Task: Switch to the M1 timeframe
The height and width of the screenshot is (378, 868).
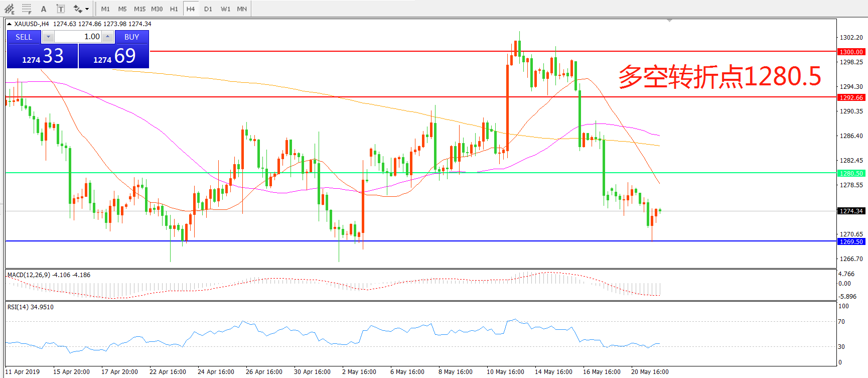Action: (105, 9)
